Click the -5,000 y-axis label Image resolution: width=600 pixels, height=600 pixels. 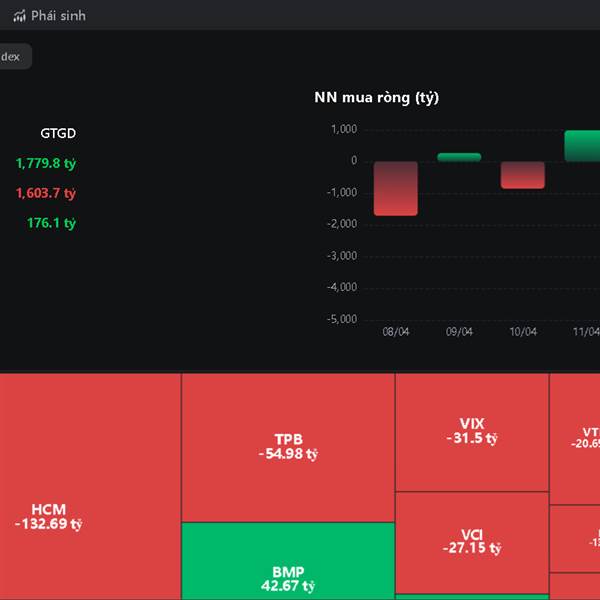click(x=342, y=319)
